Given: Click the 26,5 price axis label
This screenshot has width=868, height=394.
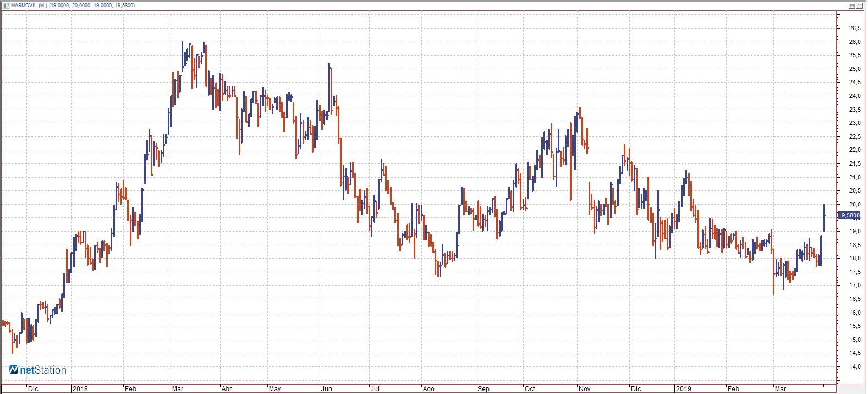Looking at the screenshot, I should [855, 28].
